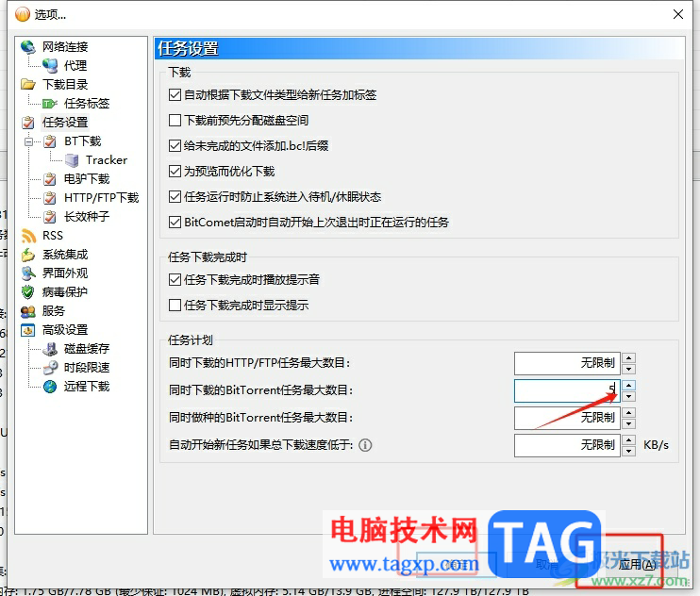Click the 时段限速 icon
Screen dimensions: 700x596
[50, 368]
